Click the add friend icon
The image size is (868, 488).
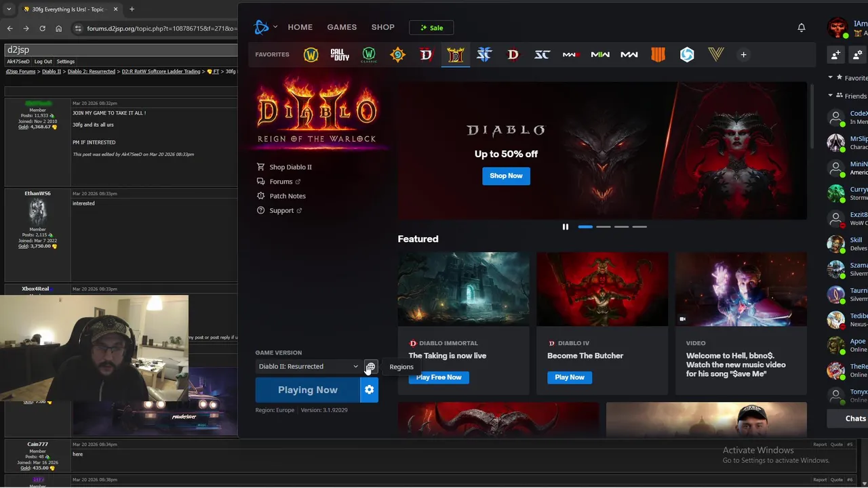click(835, 55)
